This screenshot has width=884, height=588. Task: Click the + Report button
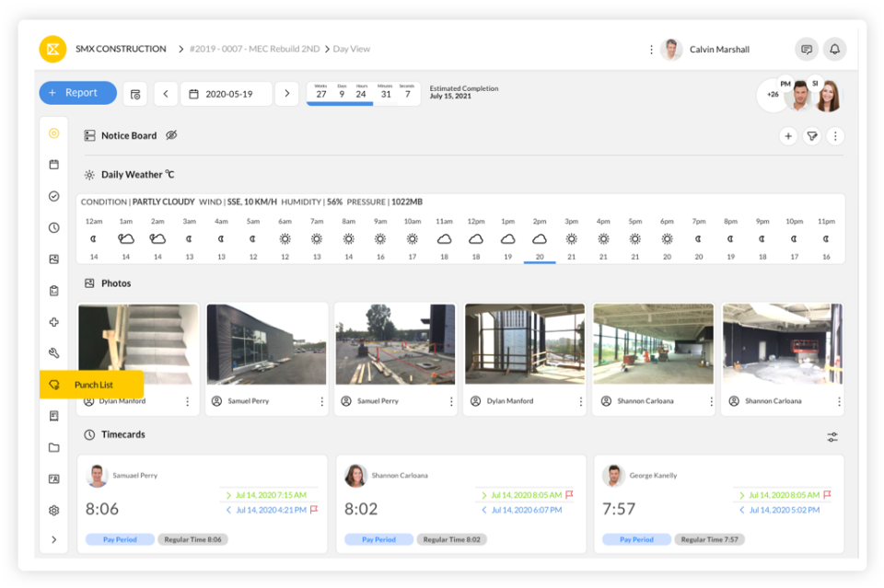(x=77, y=93)
